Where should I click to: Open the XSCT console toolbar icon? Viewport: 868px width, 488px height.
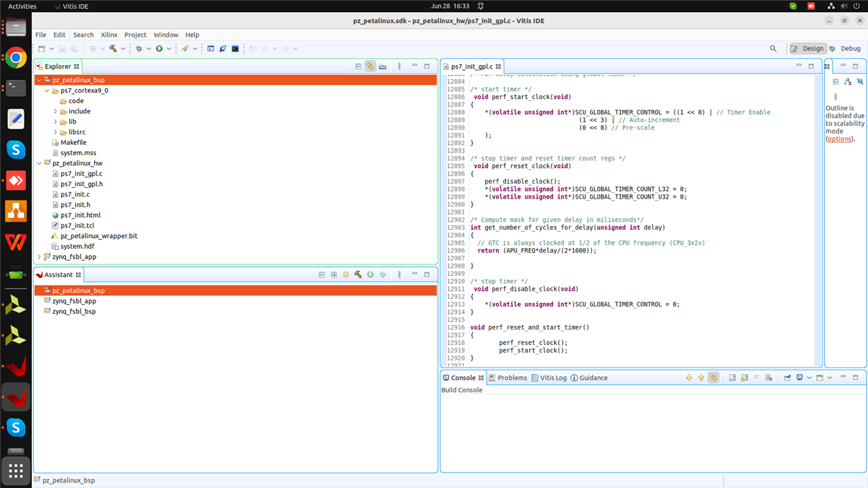(211, 49)
